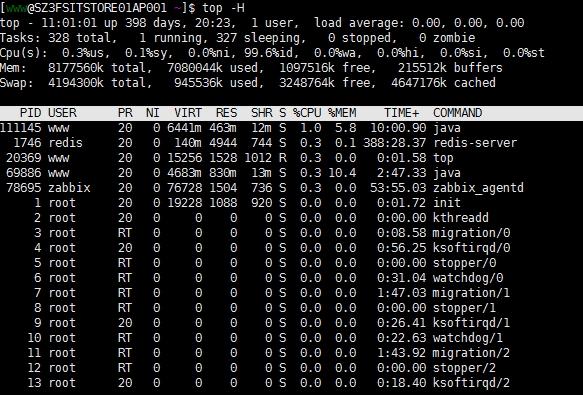
Task: Click the ksoftirqd/1 command
Action: 471,323
